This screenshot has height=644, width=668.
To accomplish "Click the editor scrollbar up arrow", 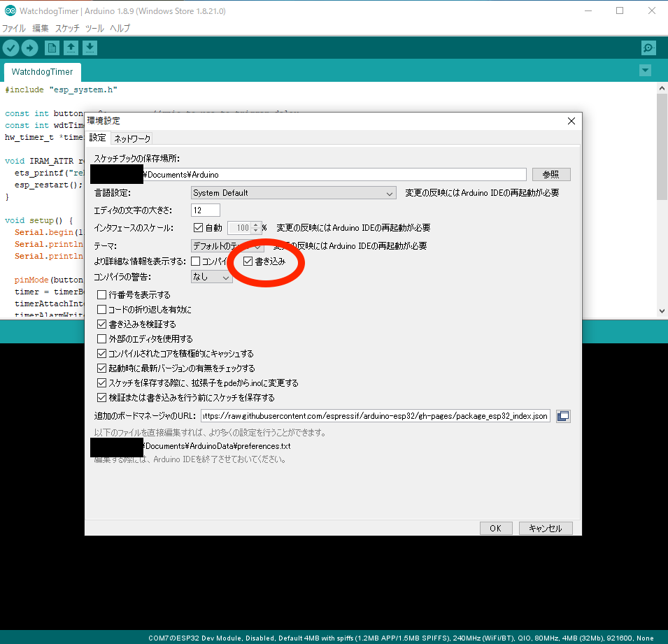I will 662,88.
